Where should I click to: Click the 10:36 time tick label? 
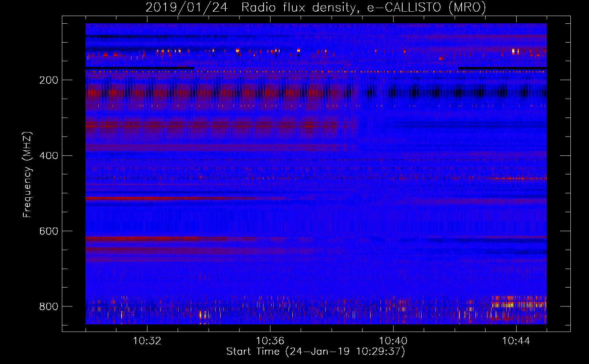pyautogui.click(x=270, y=341)
